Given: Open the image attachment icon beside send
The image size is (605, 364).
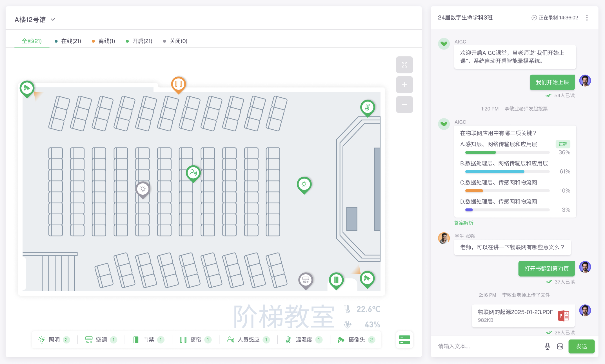Looking at the screenshot, I should click(x=560, y=346).
